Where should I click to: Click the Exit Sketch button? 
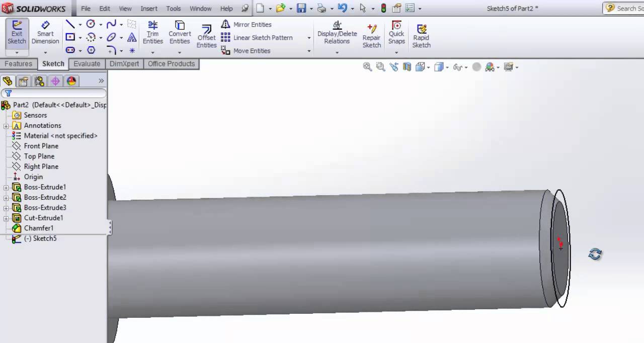click(x=17, y=33)
